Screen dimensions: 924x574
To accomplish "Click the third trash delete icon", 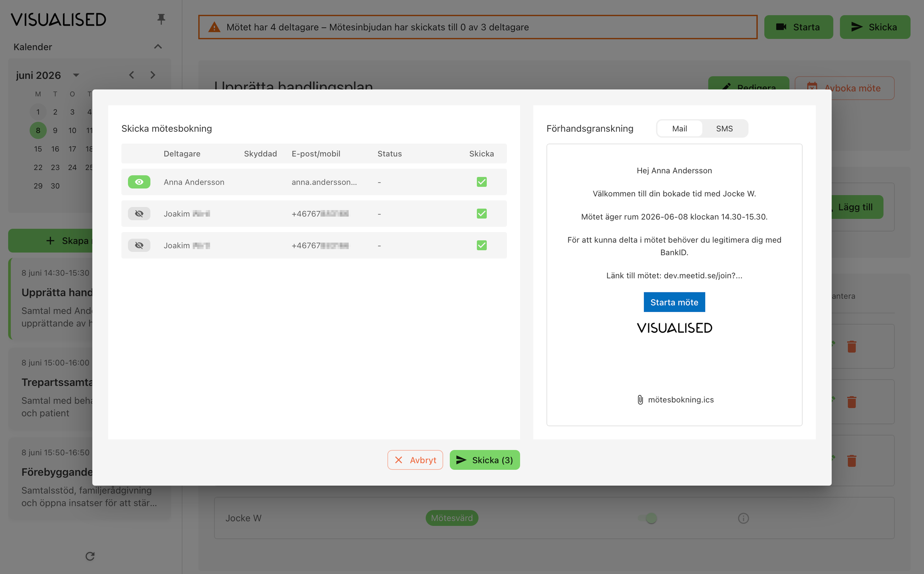I will 851,461.
